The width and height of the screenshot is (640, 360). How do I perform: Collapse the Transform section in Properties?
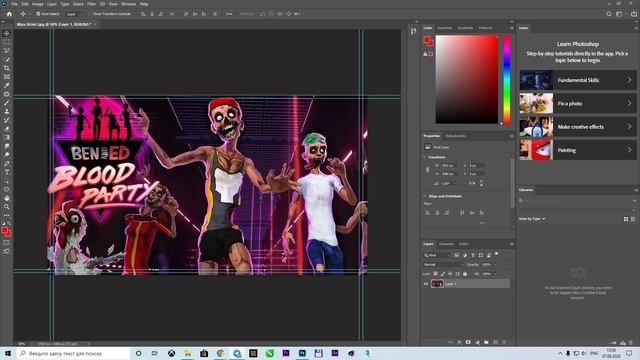(x=424, y=157)
